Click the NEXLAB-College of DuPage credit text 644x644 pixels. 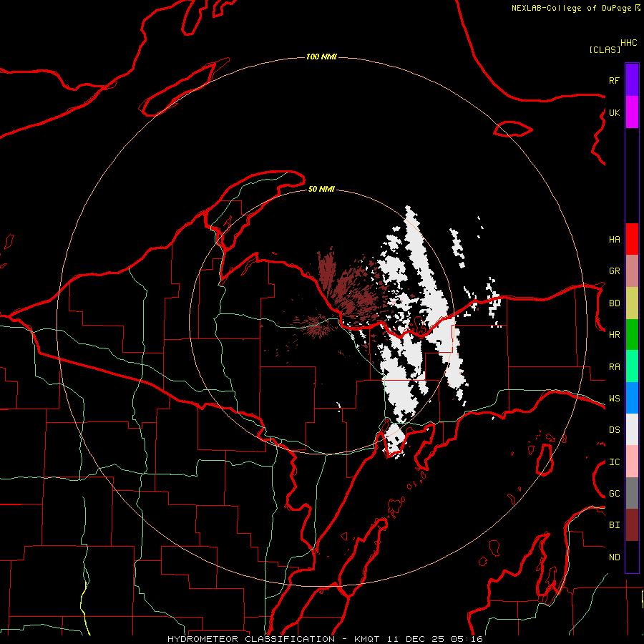(x=571, y=8)
